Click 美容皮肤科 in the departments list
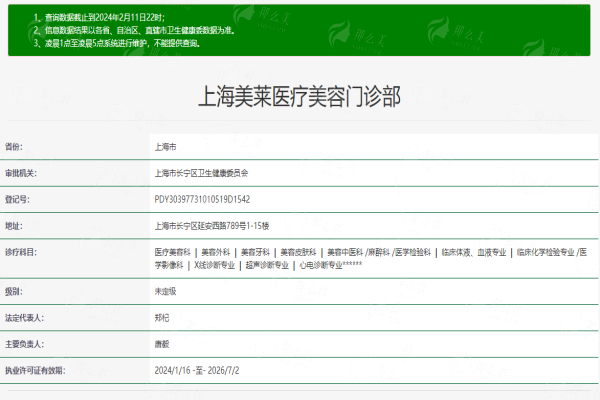Image resolution: width=600 pixels, height=400 pixels. pos(298,252)
